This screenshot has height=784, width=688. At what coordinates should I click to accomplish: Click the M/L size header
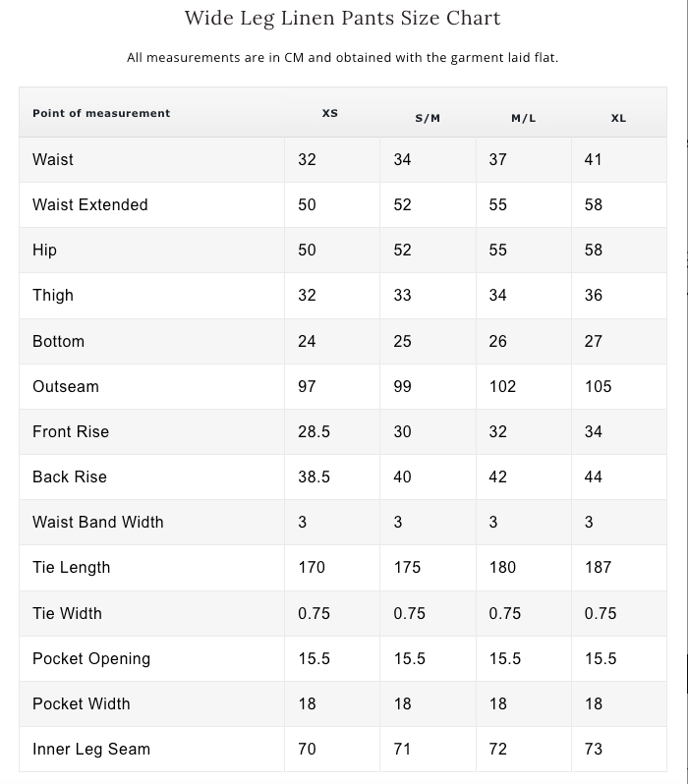(x=524, y=119)
